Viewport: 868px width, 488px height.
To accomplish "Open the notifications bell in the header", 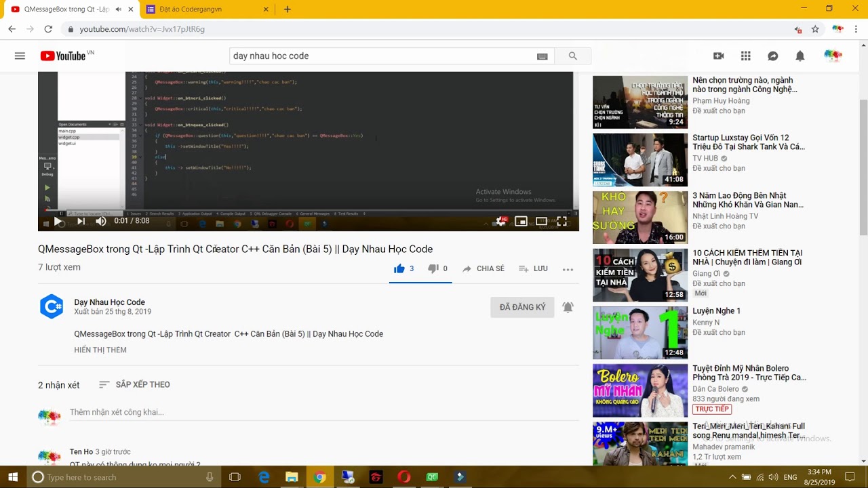I will point(800,56).
